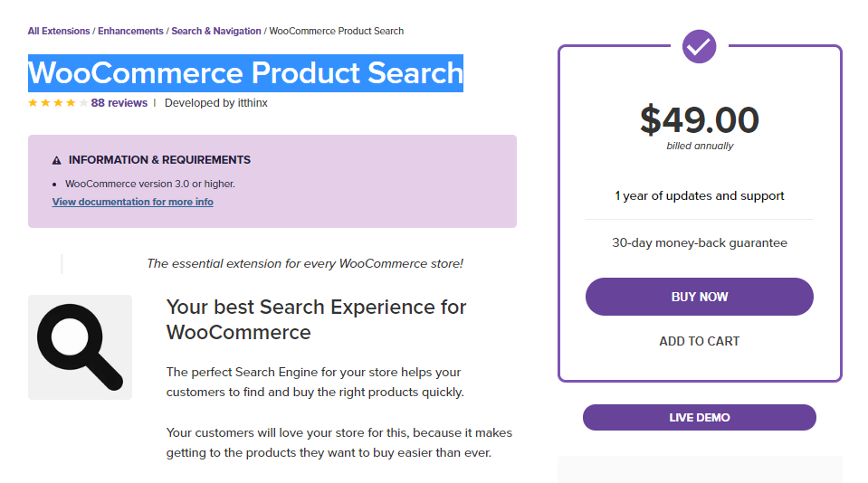The height and width of the screenshot is (483, 868).
Task: Click the BUY NOW button
Action: click(699, 297)
